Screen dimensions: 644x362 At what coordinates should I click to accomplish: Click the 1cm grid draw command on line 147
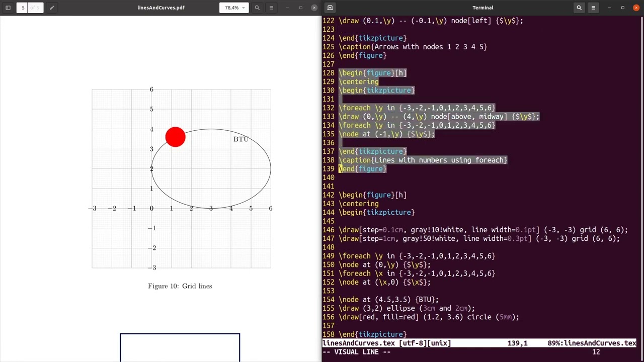479,238
